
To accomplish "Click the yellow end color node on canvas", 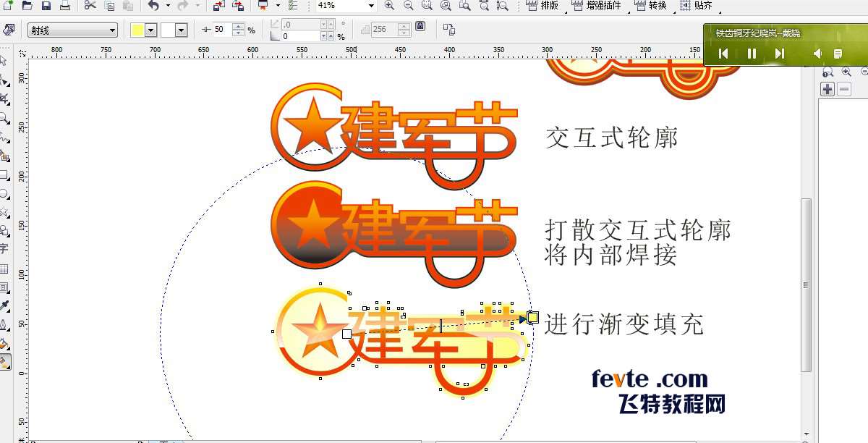I will point(533,317).
